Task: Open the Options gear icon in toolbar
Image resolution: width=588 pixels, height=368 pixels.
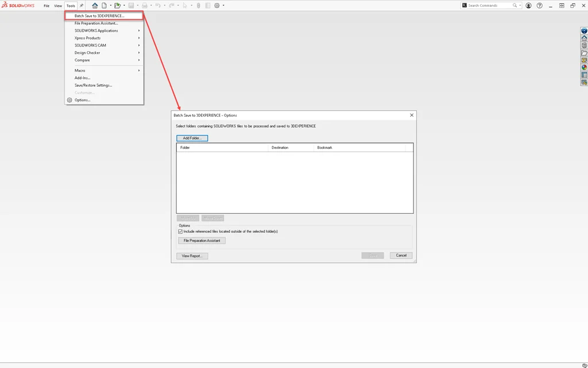Action: (x=217, y=6)
